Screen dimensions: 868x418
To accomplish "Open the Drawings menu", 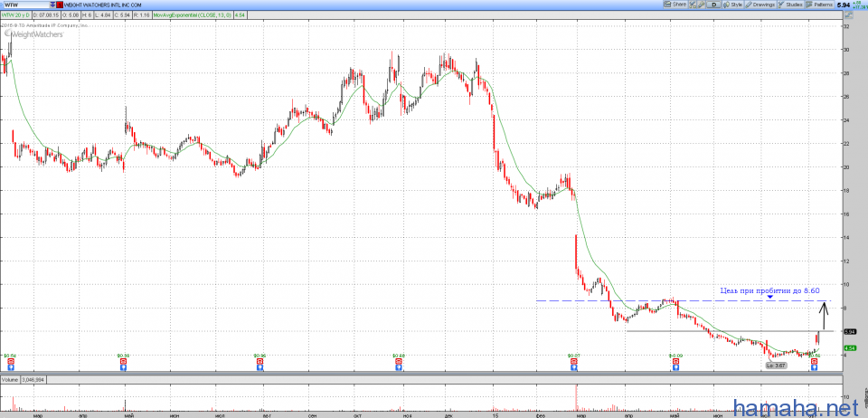I will click(x=760, y=5).
